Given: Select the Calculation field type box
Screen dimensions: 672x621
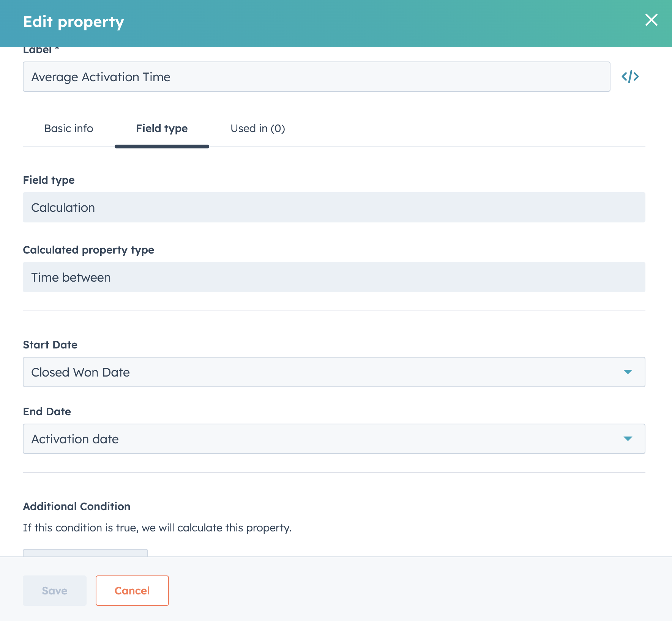Looking at the screenshot, I should pos(334,207).
